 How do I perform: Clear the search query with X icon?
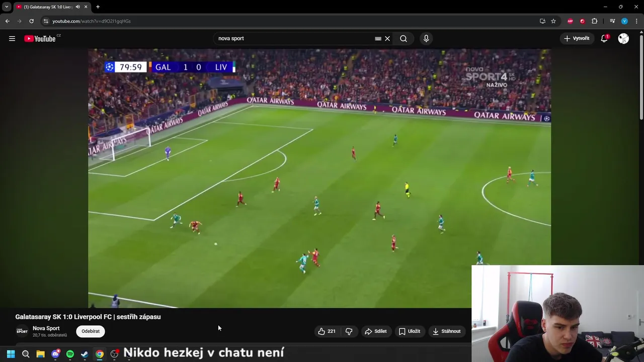click(x=387, y=39)
